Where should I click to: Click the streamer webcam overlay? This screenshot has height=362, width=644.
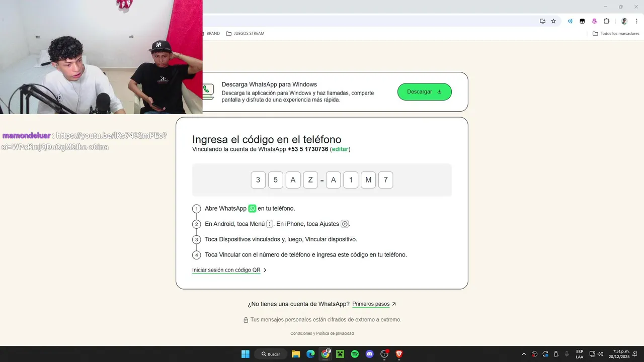pos(101,57)
